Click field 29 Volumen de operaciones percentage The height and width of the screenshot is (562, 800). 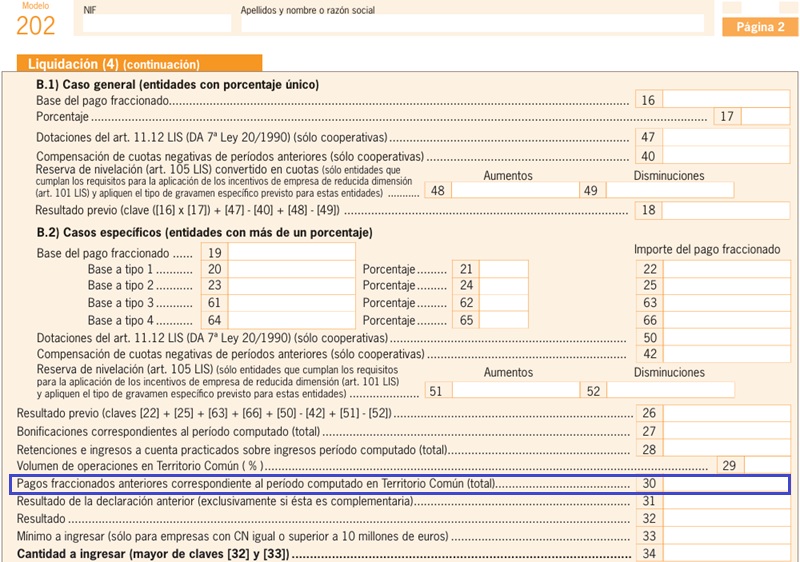[x=767, y=465]
